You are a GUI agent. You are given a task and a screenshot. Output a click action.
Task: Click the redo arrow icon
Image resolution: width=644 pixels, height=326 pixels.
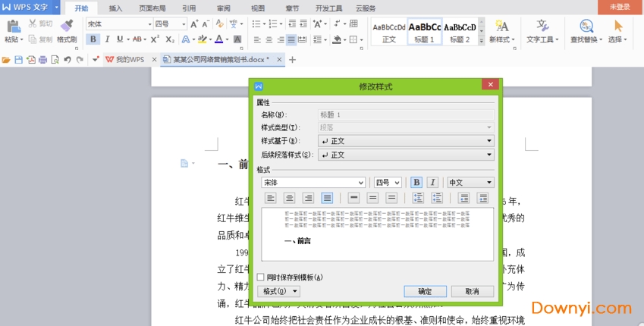(80, 60)
